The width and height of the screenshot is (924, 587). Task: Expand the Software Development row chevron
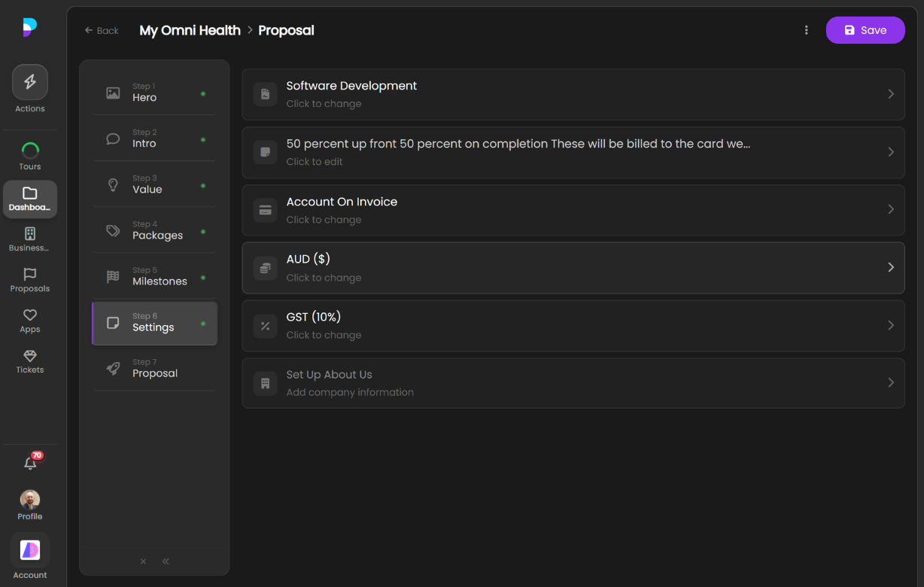click(x=891, y=94)
